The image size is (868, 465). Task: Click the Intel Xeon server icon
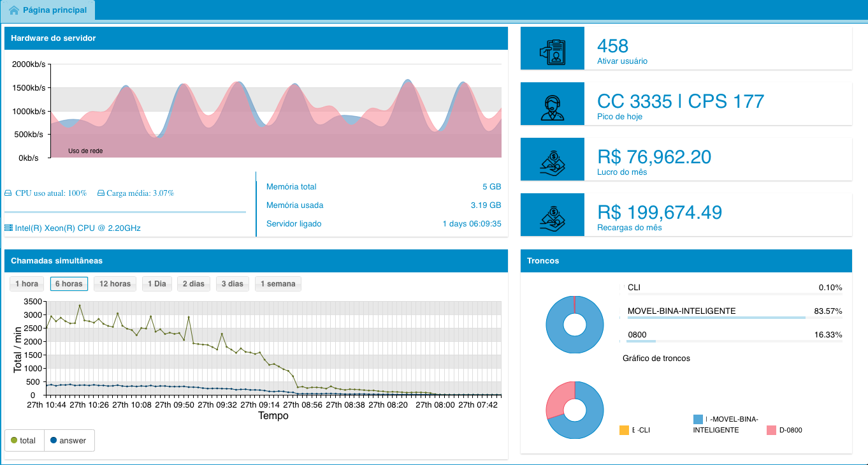(x=8, y=228)
